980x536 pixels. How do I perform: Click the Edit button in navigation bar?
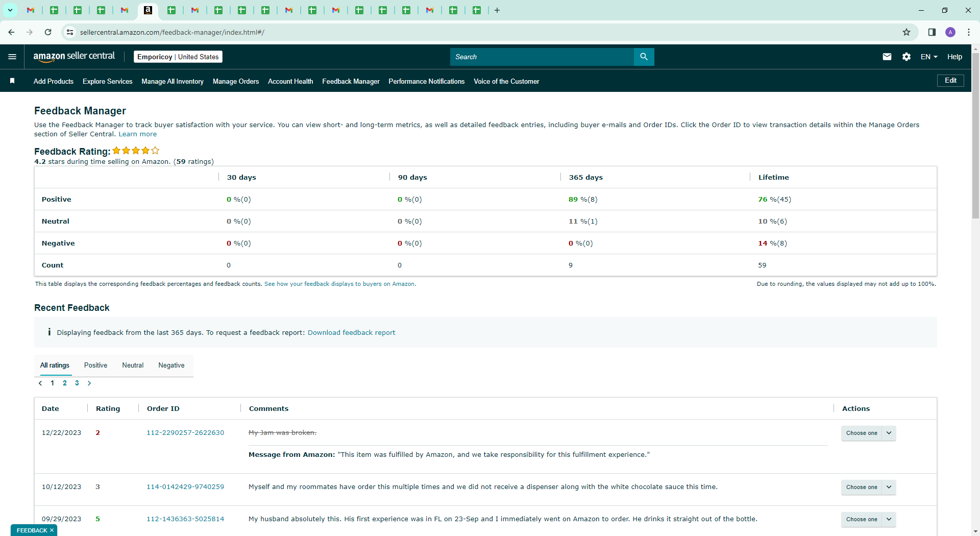click(x=950, y=81)
